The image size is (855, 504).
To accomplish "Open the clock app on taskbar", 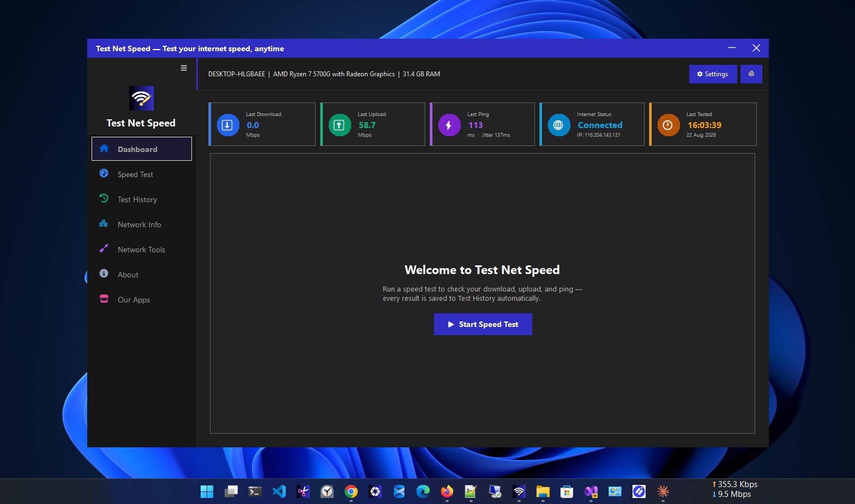I will [327, 491].
